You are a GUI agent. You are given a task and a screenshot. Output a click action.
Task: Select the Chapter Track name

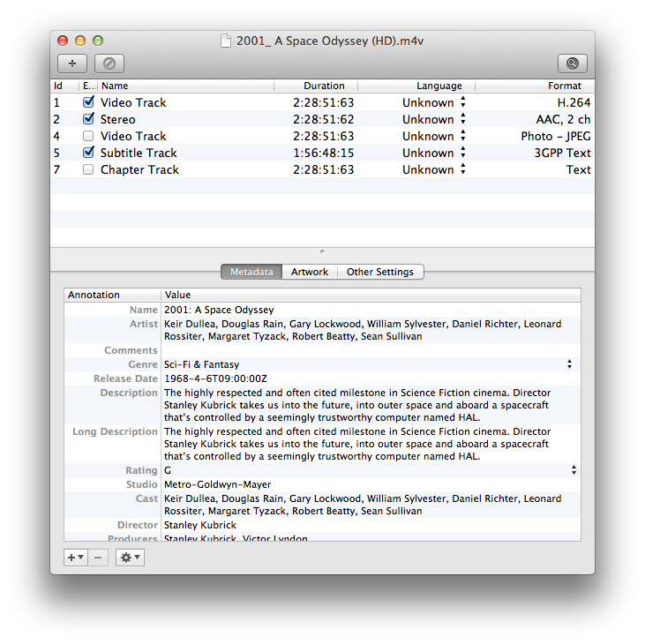click(140, 170)
